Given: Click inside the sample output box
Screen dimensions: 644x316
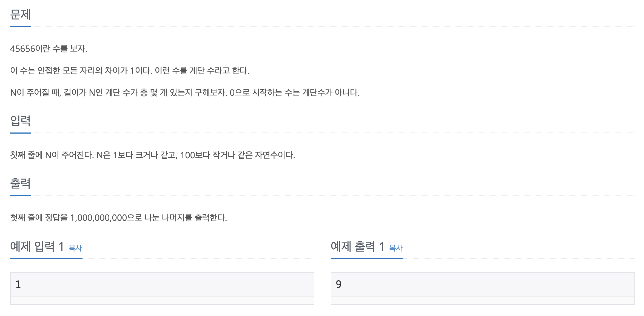Looking at the screenshot, I should coord(483,284).
